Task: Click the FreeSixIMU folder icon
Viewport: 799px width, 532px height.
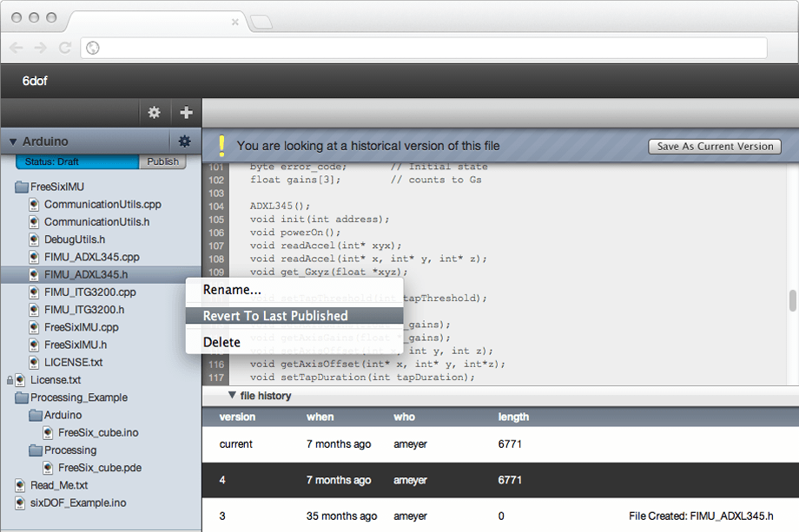Action: click(22, 187)
